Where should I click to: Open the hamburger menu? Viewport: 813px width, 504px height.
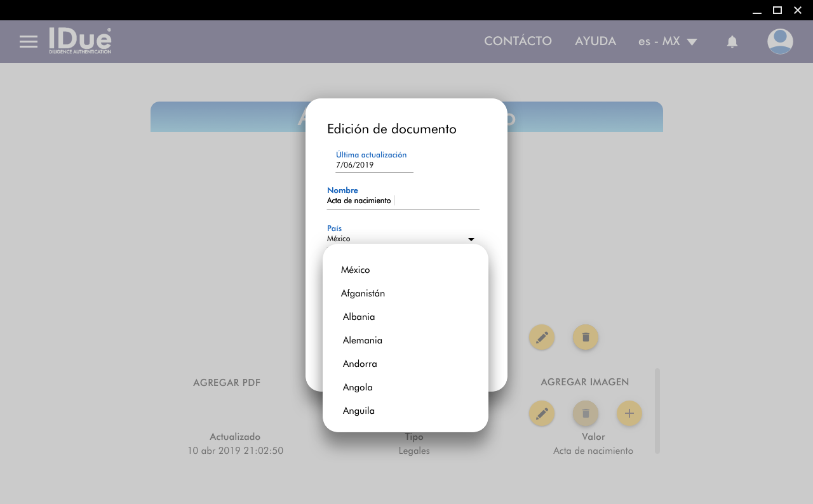click(29, 42)
